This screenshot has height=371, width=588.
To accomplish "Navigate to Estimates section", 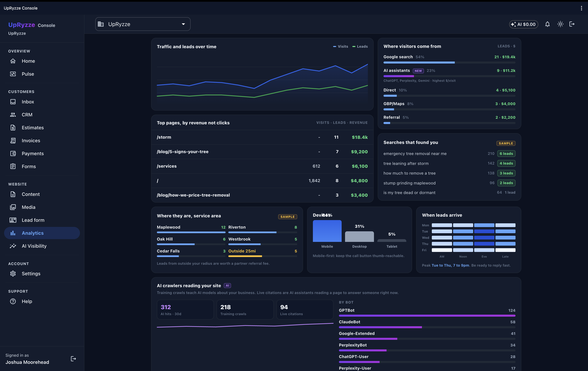I will 42,128.
